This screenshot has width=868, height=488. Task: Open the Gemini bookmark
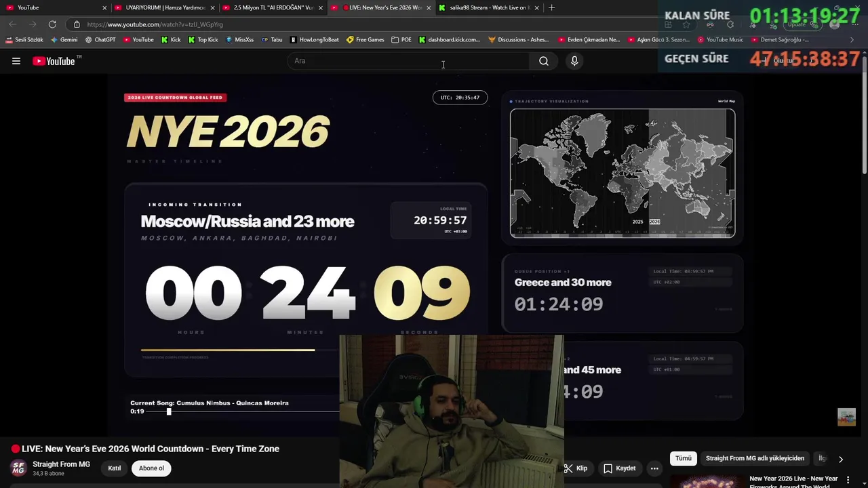coord(64,40)
